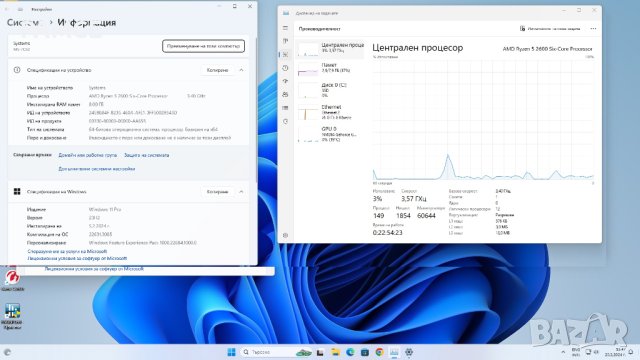Open Task Manager hamburger navigation menu
This screenshot has width=640, height=360.
point(285,28)
